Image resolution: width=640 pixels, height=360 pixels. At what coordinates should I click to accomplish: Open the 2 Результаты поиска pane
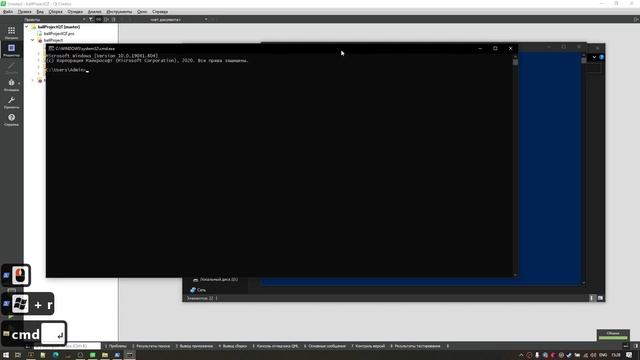[x=151, y=346]
